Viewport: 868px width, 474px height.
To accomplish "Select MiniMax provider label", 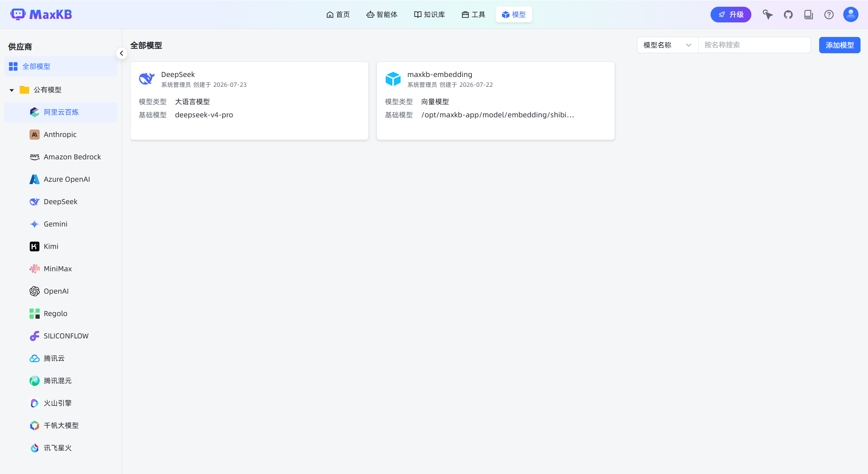I will (x=58, y=269).
